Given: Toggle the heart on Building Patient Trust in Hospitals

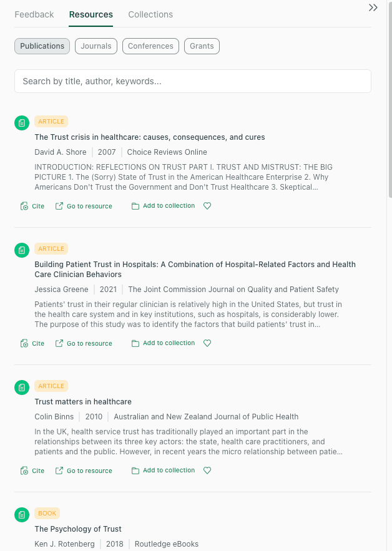Looking at the screenshot, I should pyautogui.click(x=207, y=343).
